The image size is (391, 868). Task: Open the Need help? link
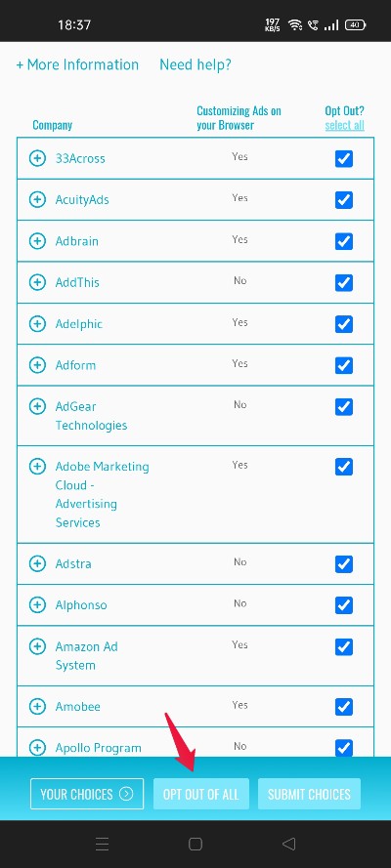195,64
